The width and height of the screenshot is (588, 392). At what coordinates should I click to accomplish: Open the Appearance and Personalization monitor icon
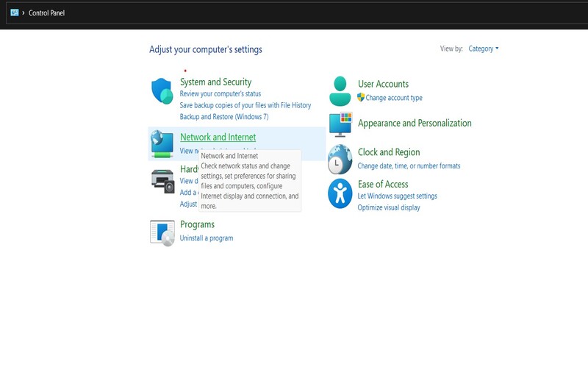click(x=340, y=124)
